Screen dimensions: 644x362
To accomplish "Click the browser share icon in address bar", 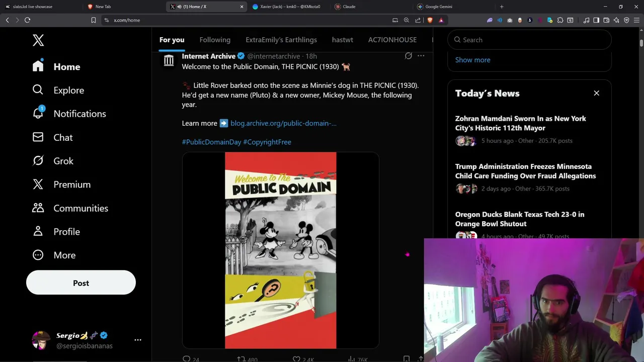I will click(x=418, y=20).
